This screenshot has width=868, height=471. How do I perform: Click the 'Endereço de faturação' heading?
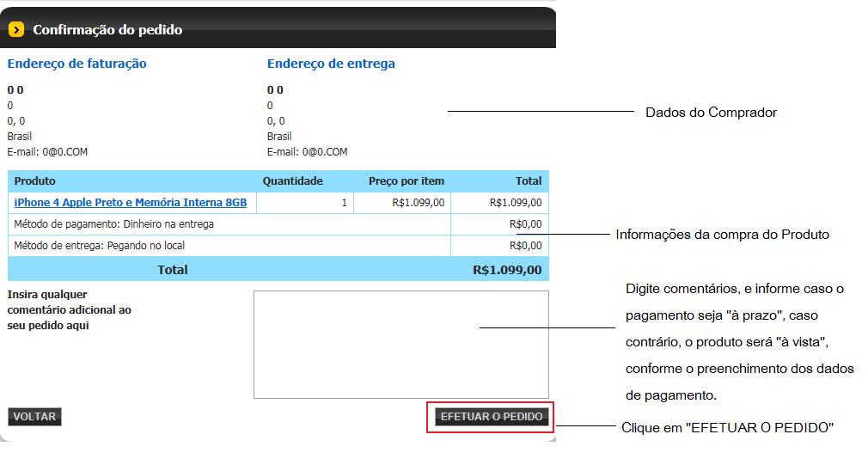(x=76, y=64)
